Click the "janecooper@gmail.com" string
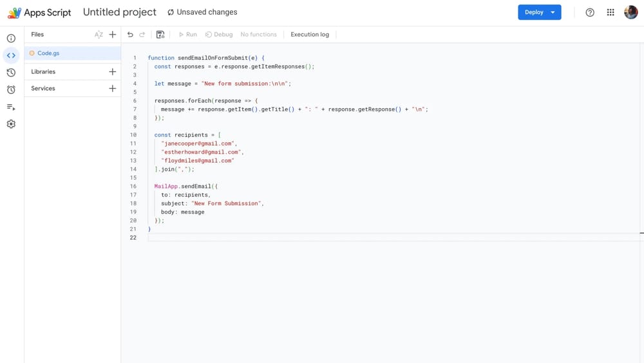 point(198,144)
